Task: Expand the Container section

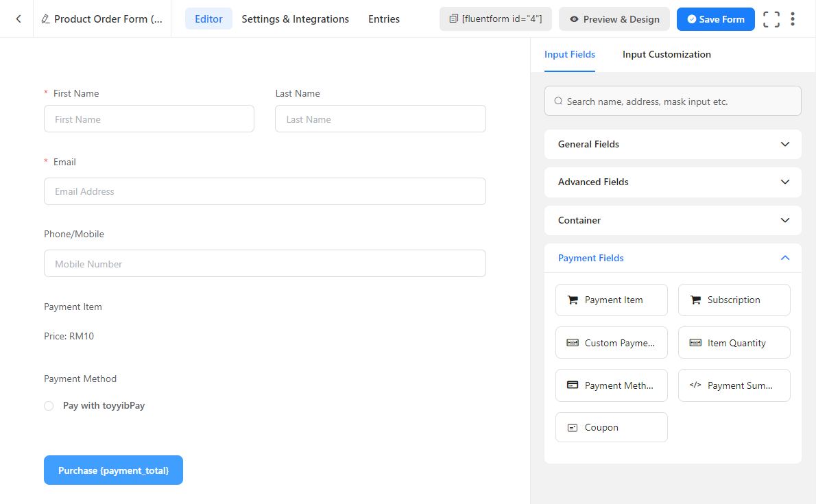Action: tap(672, 221)
